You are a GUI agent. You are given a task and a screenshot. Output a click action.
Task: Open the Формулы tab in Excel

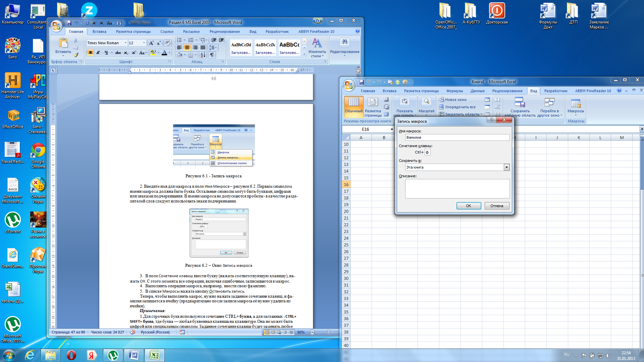[454, 91]
